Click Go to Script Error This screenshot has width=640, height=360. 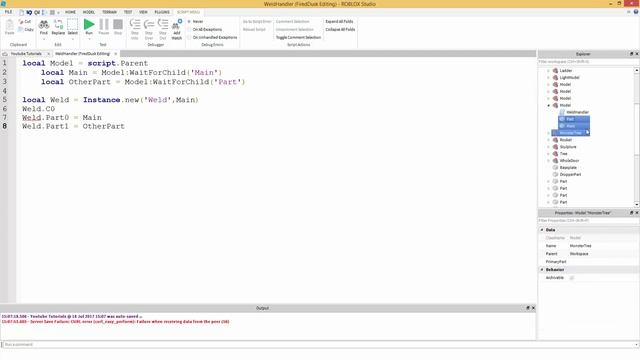coord(257,21)
